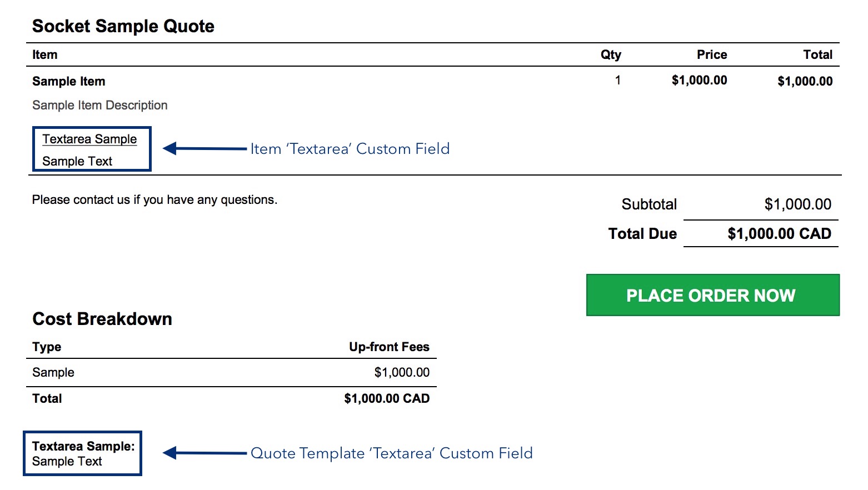The image size is (868, 490).
Task: Click the Up-front Fees column header
Action: coord(389,347)
